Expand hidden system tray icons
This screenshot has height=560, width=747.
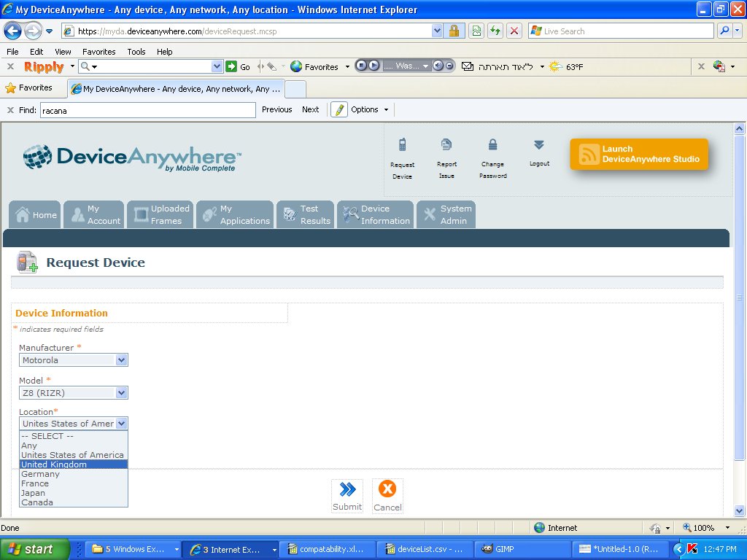[x=678, y=549]
